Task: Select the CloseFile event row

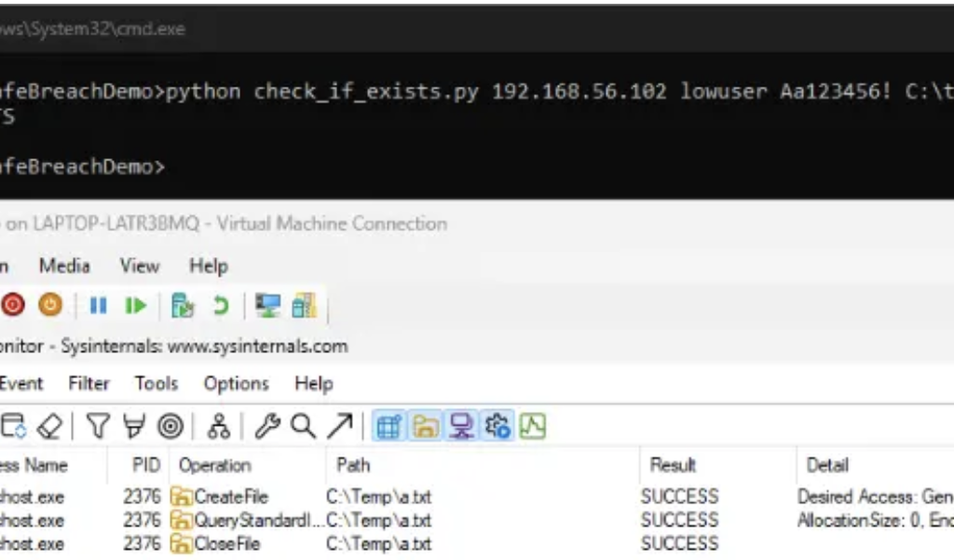Action: click(x=226, y=543)
